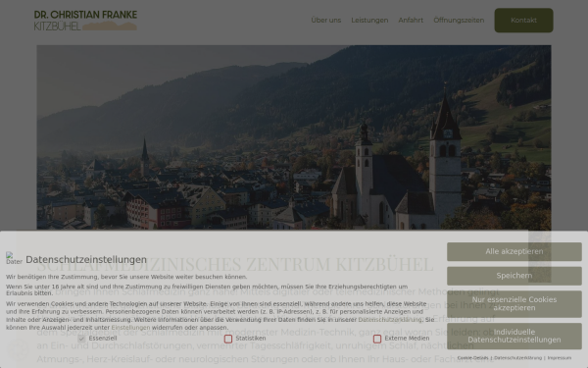Go to the Anfahrt page

click(411, 21)
